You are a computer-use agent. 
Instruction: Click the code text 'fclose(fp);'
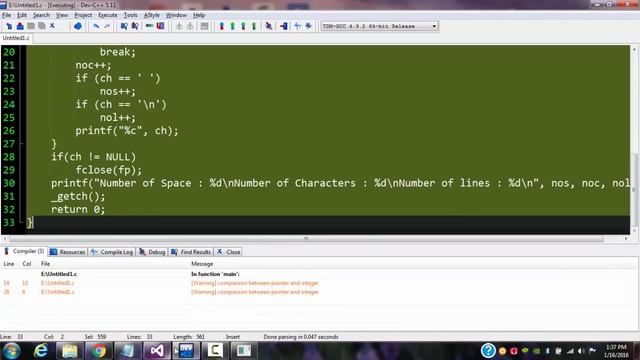(x=109, y=170)
